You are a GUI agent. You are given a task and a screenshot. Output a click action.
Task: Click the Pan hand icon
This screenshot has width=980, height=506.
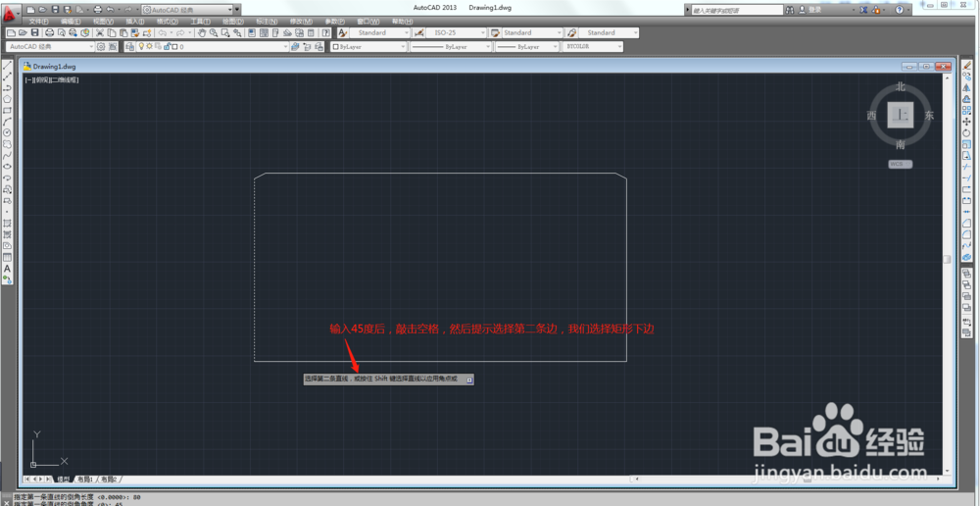pyautogui.click(x=202, y=32)
